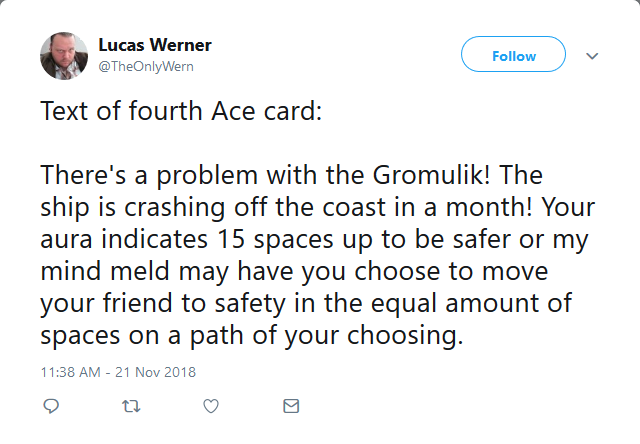Open Lucas Werner's profile picture

64,56
